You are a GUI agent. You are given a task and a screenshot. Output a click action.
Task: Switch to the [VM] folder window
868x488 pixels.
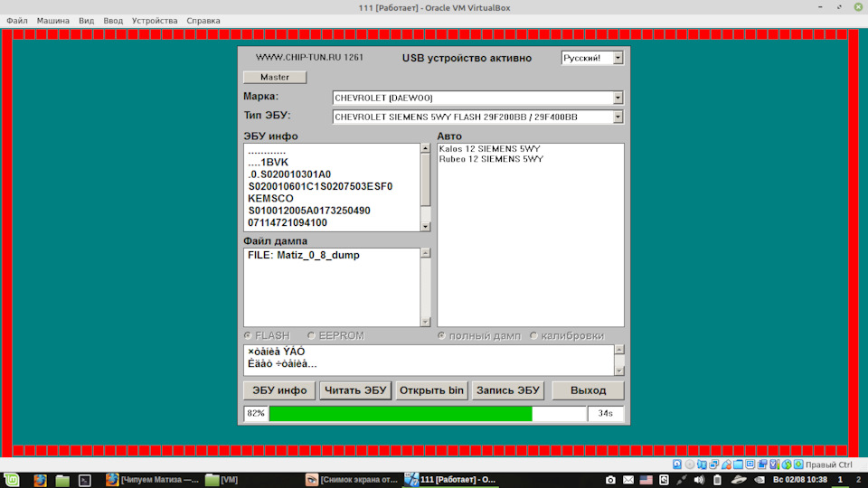(222, 480)
